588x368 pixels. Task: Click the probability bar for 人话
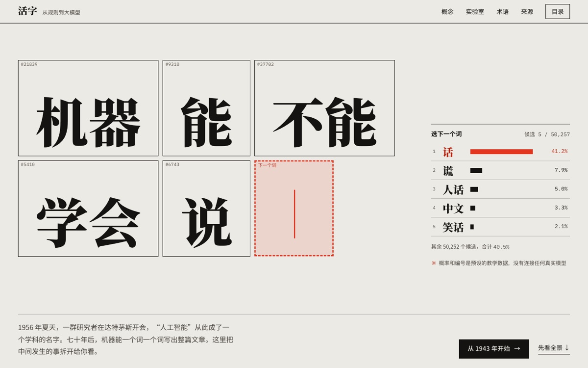coord(474,189)
